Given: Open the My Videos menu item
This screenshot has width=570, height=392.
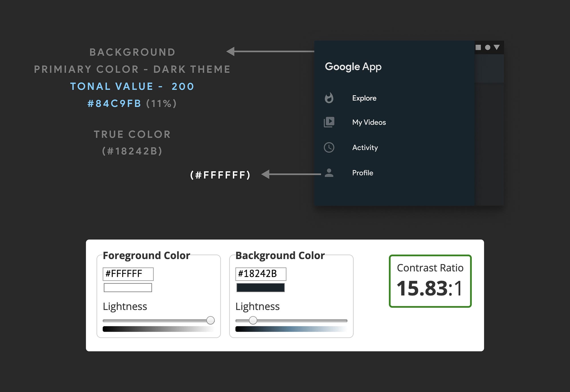Looking at the screenshot, I should [369, 122].
